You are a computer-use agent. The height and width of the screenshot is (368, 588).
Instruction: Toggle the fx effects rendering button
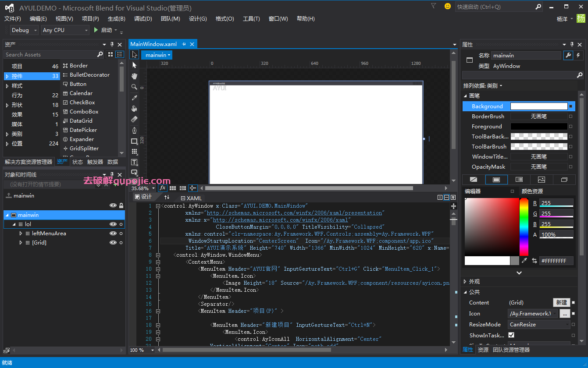[x=162, y=188]
